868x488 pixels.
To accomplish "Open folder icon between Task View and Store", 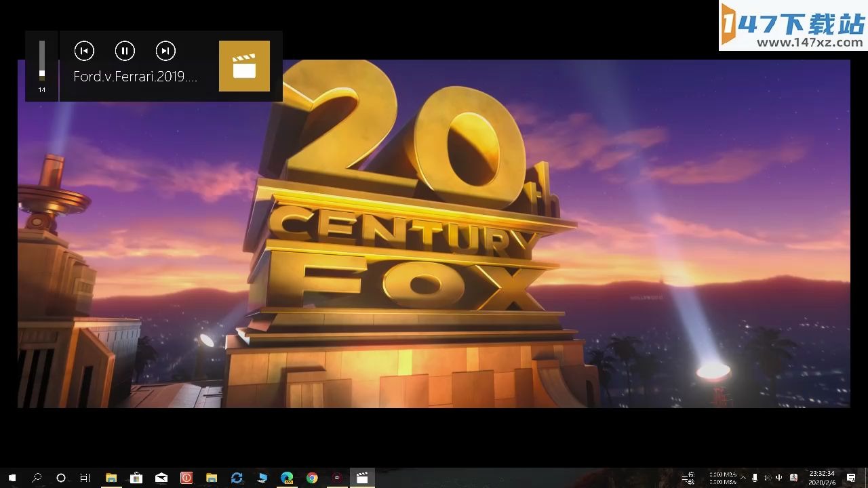I will click(x=111, y=478).
